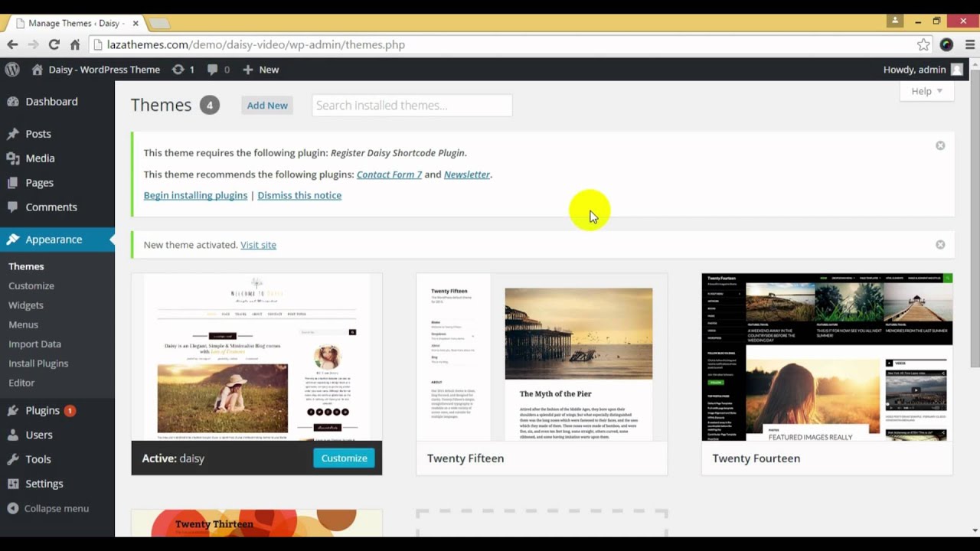Click the Manage Themes browser tab
This screenshot has width=980, height=551.
click(75, 23)
